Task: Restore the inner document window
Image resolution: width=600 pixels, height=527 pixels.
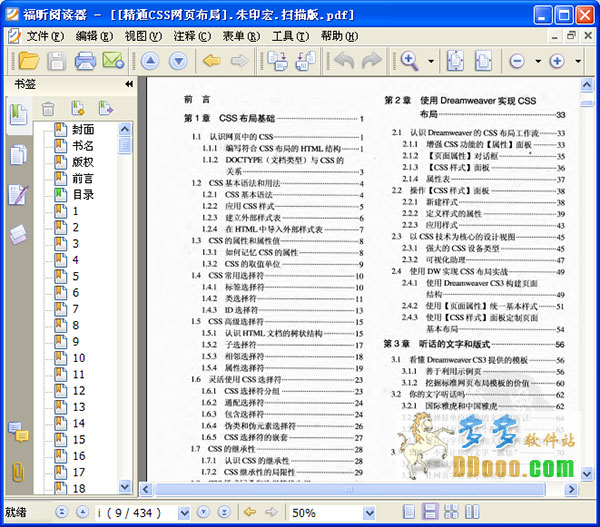Action: 571,36
